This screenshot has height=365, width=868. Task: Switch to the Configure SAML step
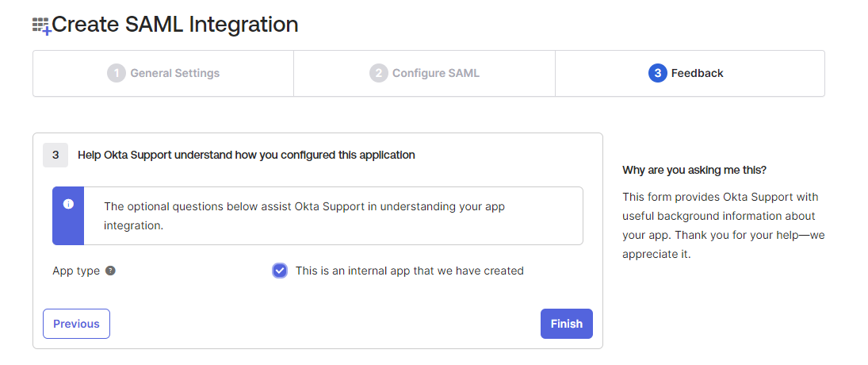pos(435,73)
